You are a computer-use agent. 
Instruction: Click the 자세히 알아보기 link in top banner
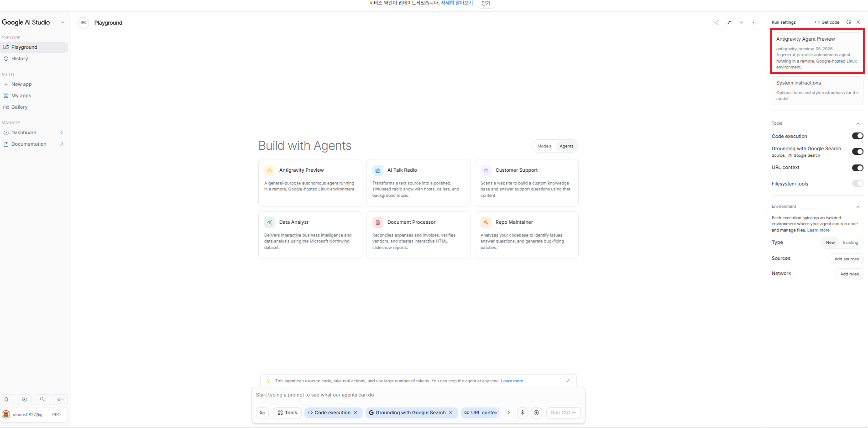pyautogui.click(x=457, y=3)
